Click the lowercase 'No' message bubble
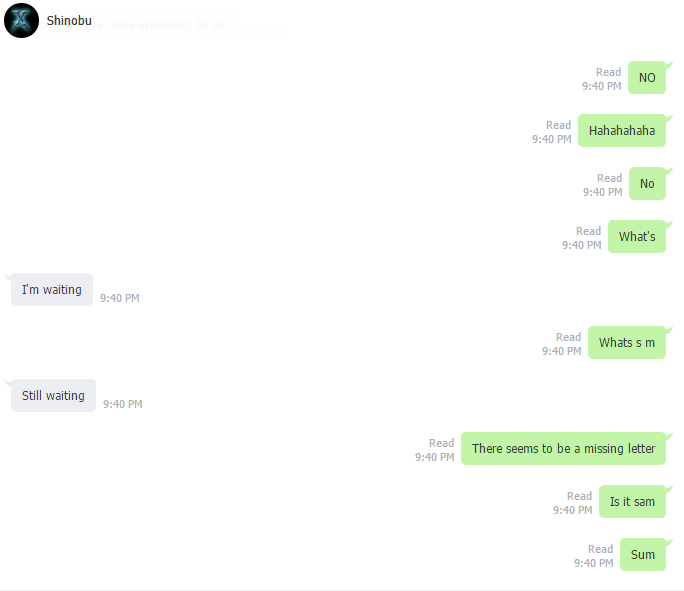684x591 pixels. point(647,184)
